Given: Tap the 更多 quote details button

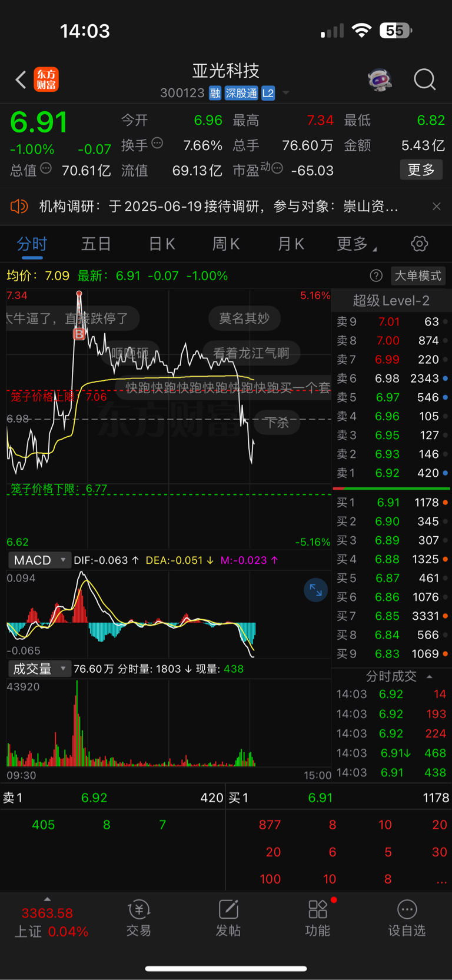Looking at the screenshot, I should click(x=421, y=170).
